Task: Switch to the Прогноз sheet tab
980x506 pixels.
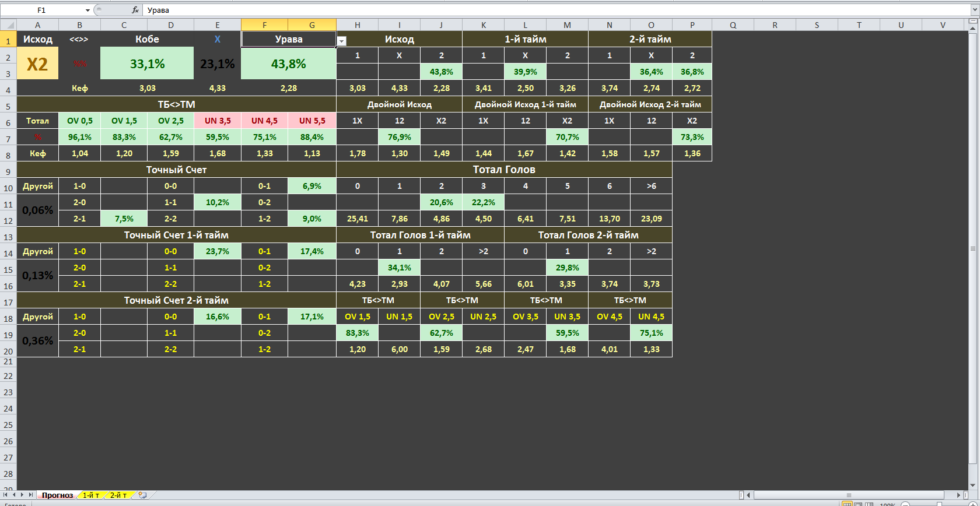Action: point(57,495)
